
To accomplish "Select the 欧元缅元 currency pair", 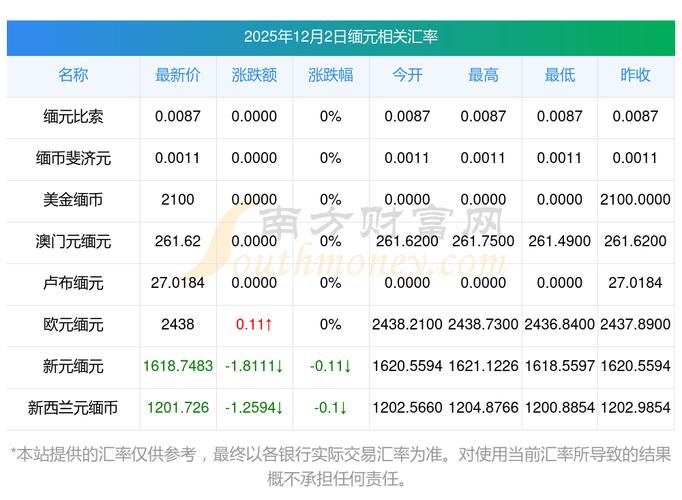I will (x=73, y=325).
